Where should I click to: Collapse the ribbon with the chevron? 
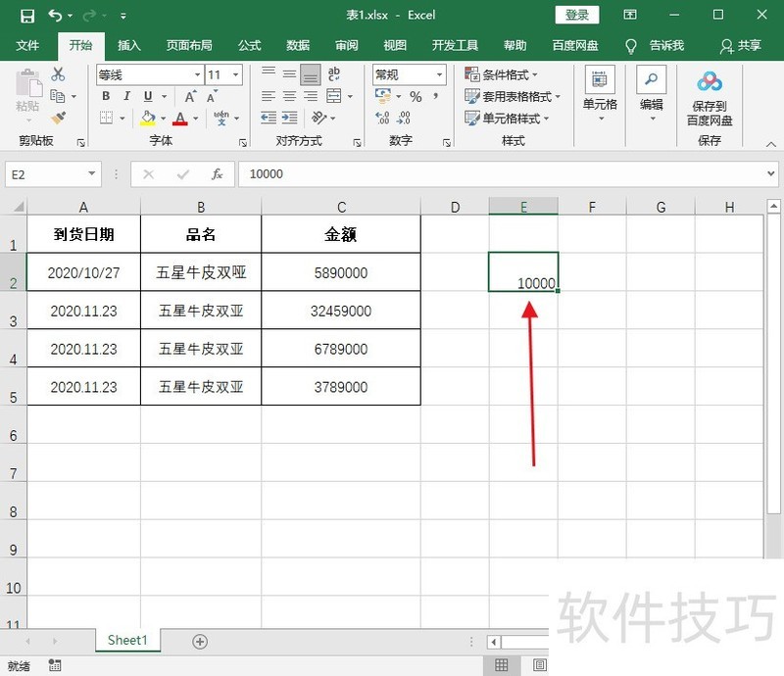pyautogui.click(x=770, y=144)
